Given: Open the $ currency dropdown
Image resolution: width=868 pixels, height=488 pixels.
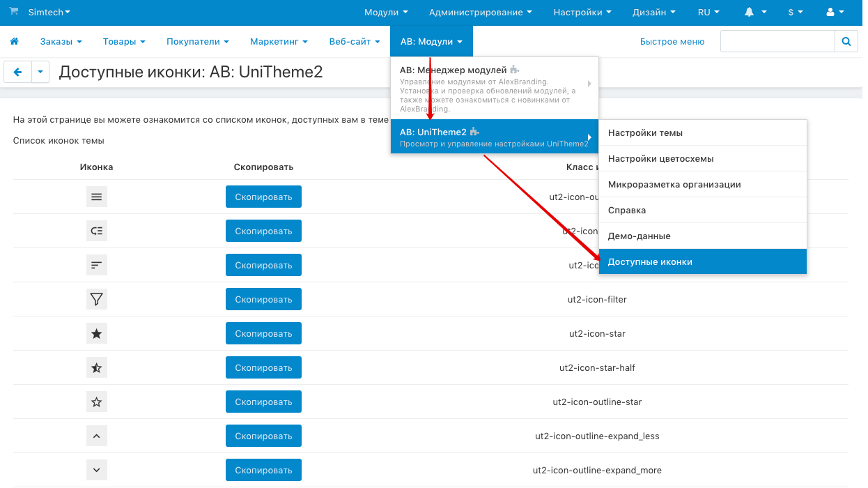Looking at the screenshot, I should pos(795,13).
